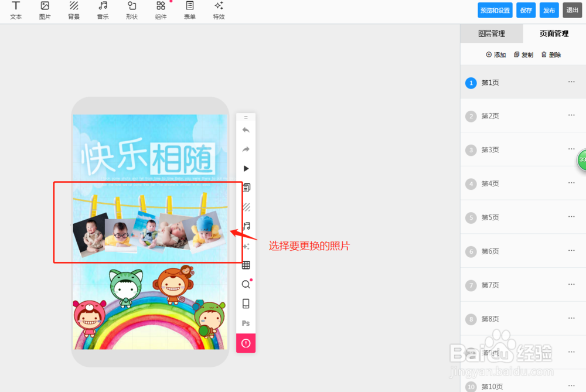Open the 表单 form tool
Viewport: 586px width, 392px height.
pos(190,11)
